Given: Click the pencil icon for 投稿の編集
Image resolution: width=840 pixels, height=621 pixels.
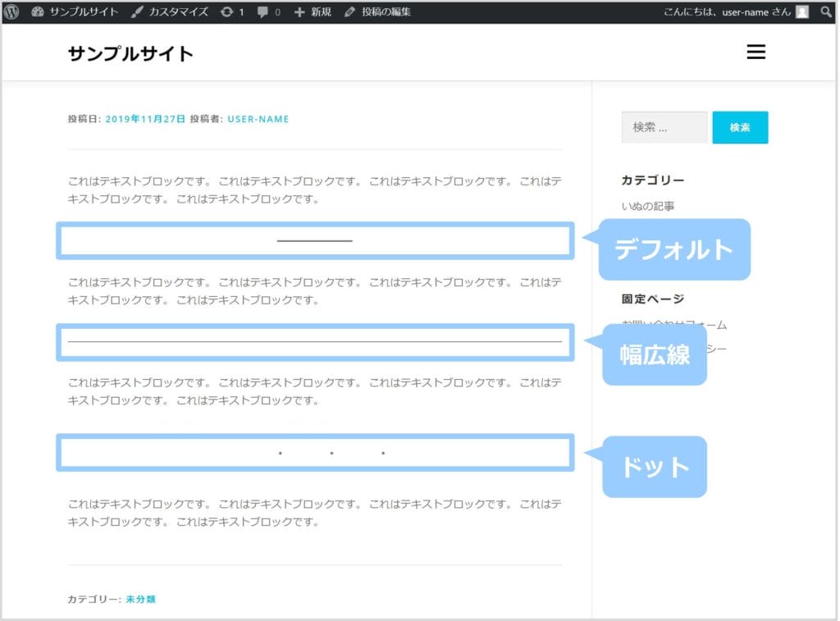Looking at the screenshot, I should coord(350,12).
